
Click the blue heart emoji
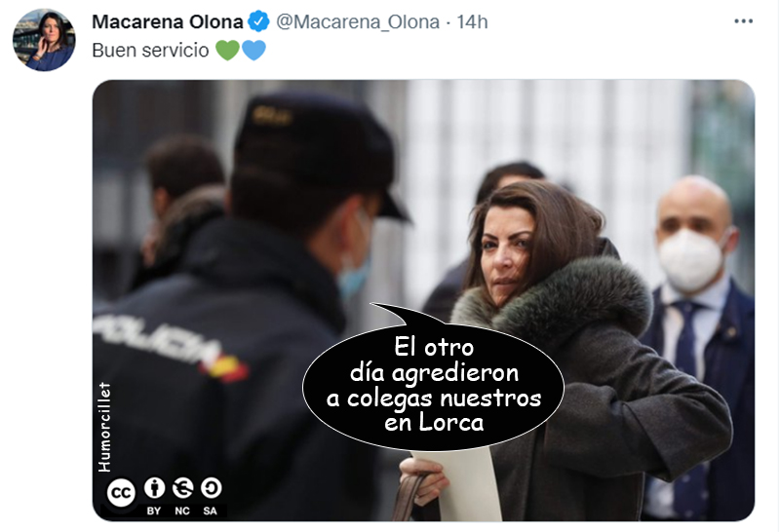click(x=254, y=51)
